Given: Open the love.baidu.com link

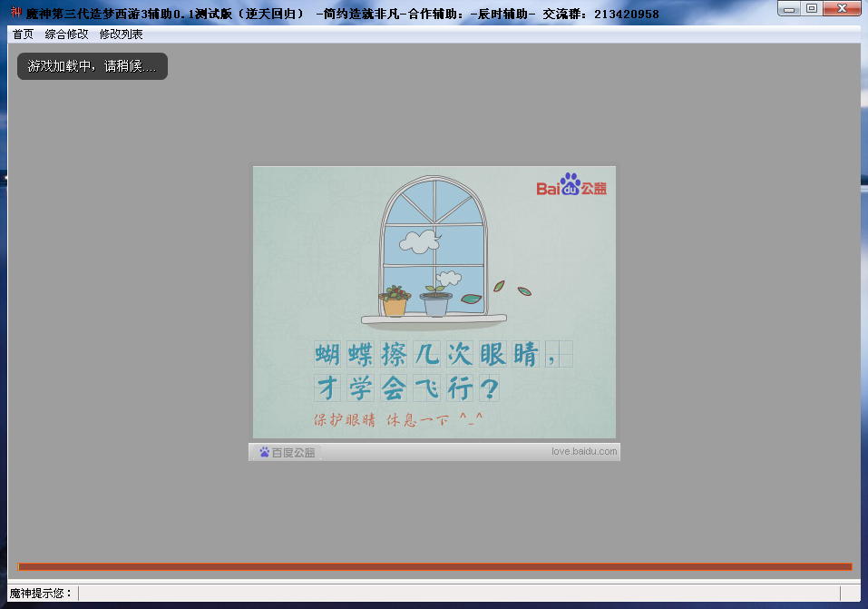Looking at the screenshot, I should pos(584,452).
